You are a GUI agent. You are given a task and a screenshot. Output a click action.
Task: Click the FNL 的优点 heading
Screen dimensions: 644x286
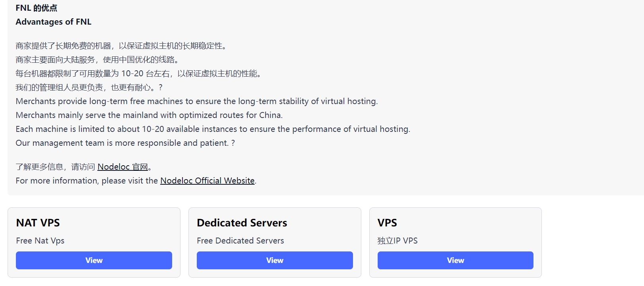[36, 8]
